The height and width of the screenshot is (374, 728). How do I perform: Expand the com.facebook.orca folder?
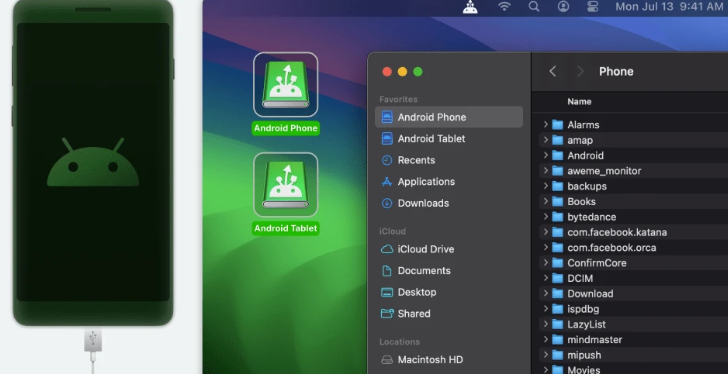[x=546, y=247]
